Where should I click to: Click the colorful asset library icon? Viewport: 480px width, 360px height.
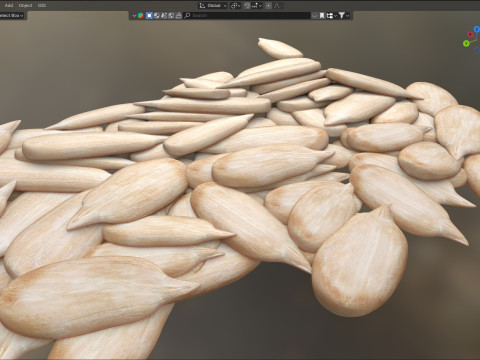(141, 16)
